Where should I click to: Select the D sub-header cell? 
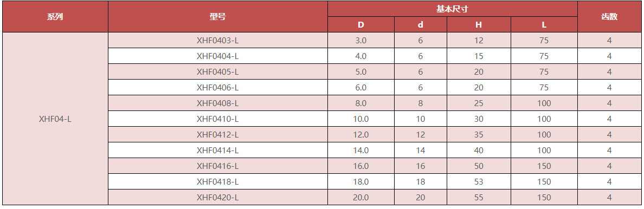click(x=361, y=25)
